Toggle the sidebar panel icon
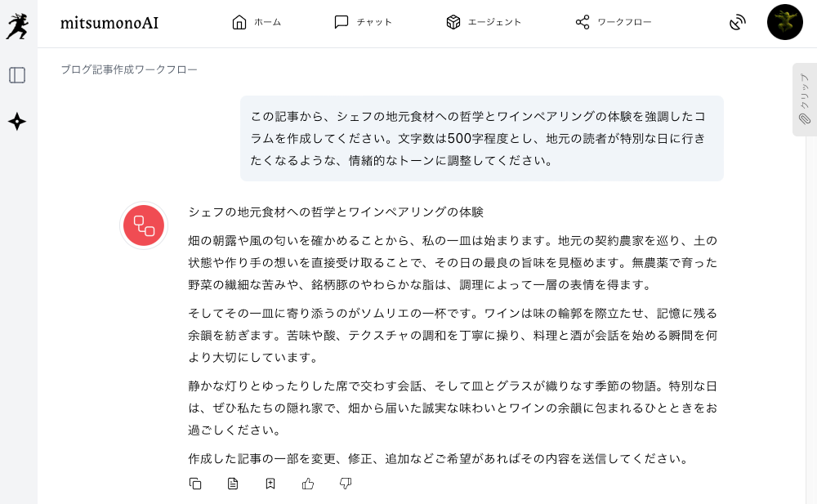This screenshot has height=504, width=817. [x=17, y=75]
